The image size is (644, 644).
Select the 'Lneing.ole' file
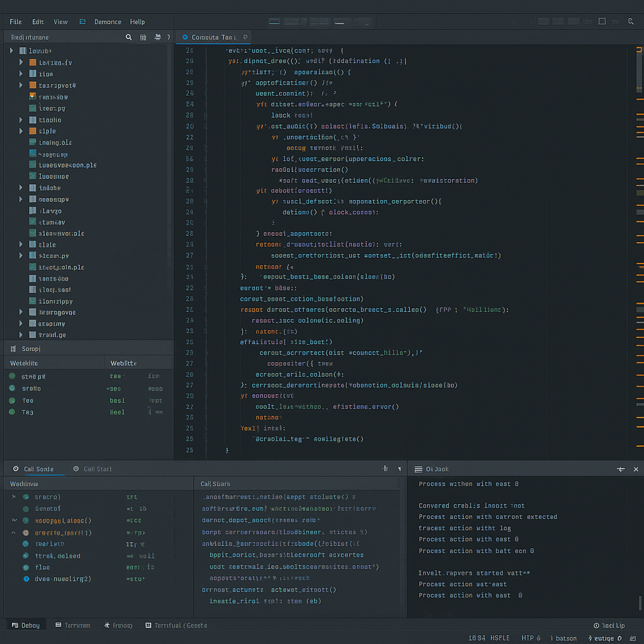55,143
